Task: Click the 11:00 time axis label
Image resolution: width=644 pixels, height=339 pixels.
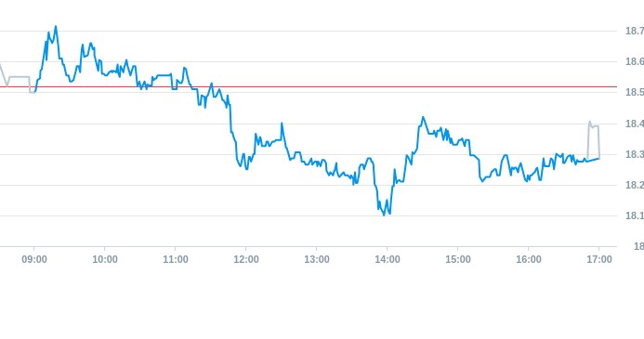Action: click(176, 259)
